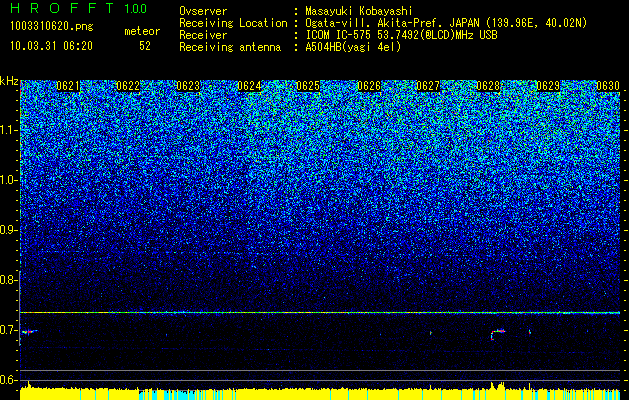Viewport: 629px width, 400px height.
Task: Click the 0628 time marker
Action: 488,86
